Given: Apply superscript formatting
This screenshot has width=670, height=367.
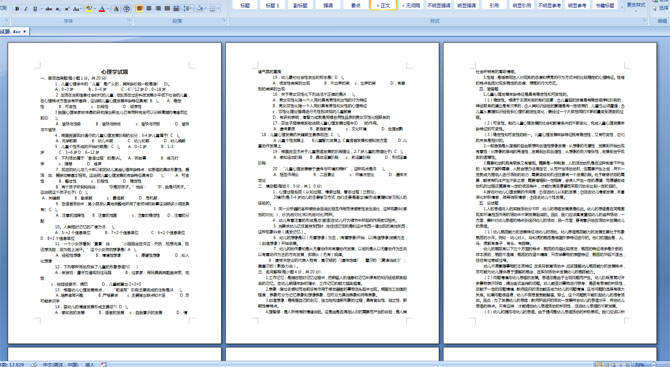Looking at the screenshot, I should click(67, 9).
